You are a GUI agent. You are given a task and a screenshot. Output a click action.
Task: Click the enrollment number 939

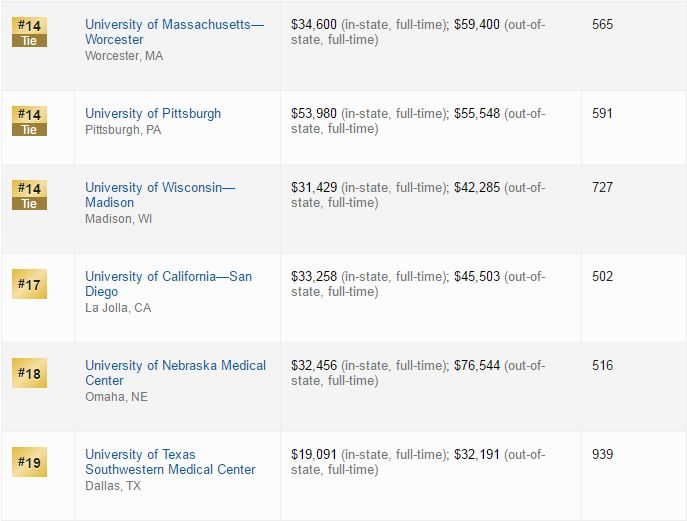click(602, 454)
